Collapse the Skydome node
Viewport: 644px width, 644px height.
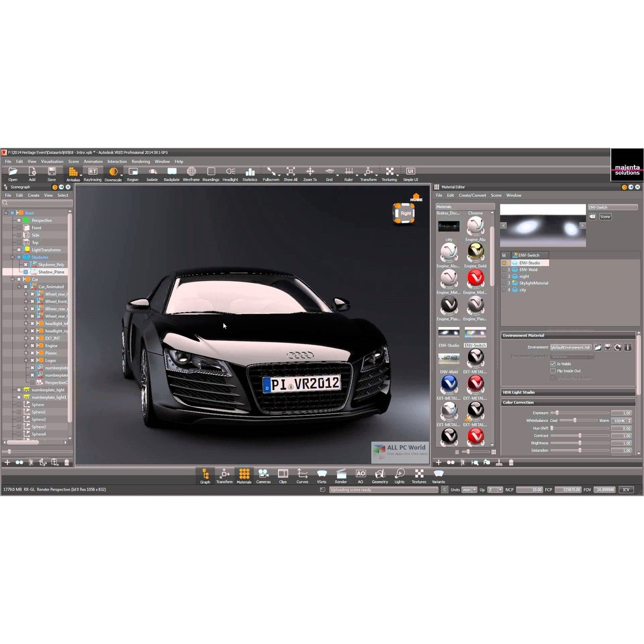coord(13,257)
